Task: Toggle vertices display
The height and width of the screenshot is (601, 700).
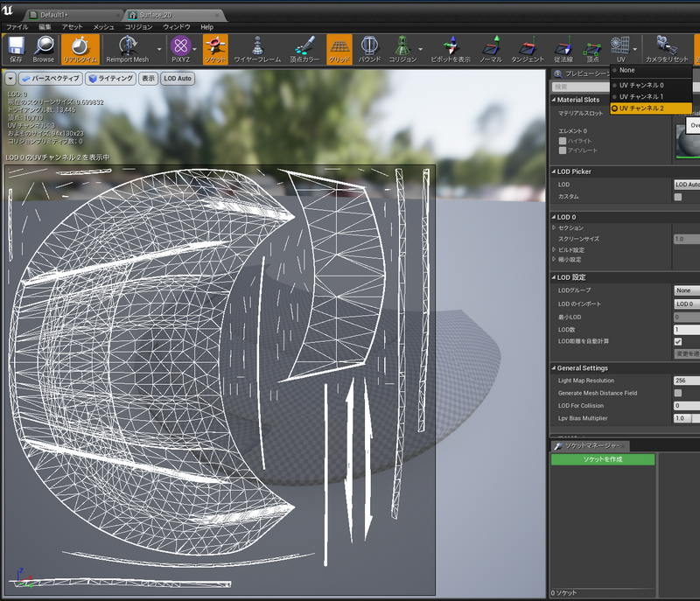Action: (592, 50)
